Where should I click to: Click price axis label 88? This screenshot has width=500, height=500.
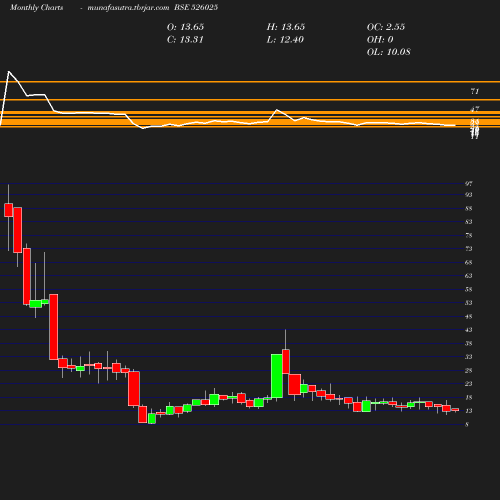469,209
